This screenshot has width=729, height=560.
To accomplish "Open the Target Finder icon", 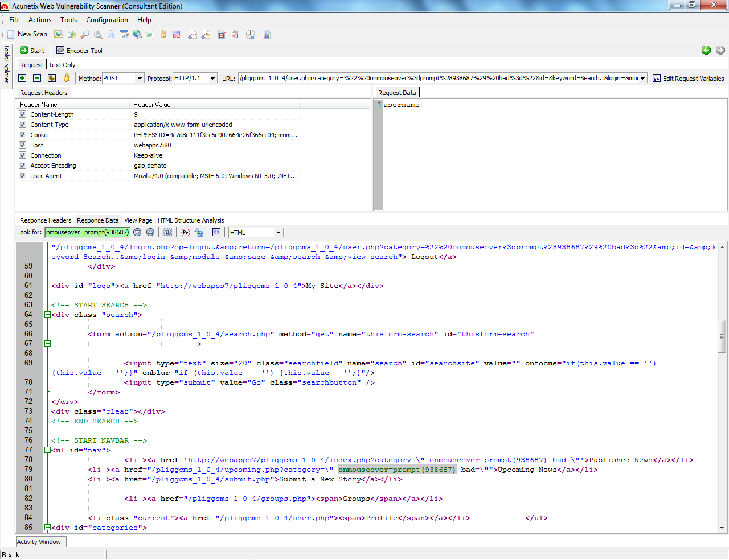I will pos(72,34).
